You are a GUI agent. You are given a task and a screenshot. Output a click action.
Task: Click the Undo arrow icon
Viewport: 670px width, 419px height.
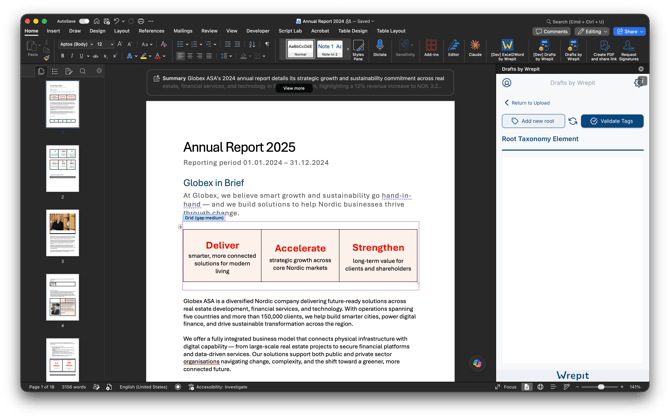(x=116, y=21)
